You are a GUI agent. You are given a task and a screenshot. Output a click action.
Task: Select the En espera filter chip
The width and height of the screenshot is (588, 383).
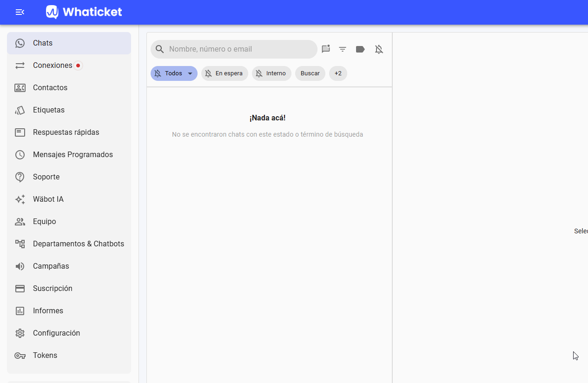click(x=225, y=73)
